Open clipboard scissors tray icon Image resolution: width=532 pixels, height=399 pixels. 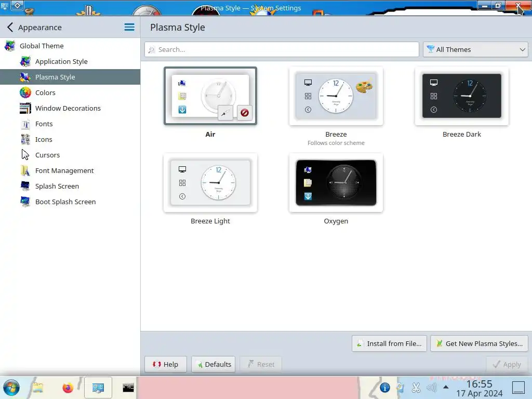click(416, 388)
